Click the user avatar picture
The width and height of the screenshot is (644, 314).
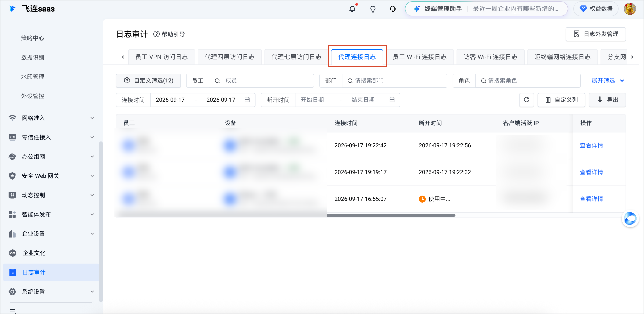tap(630, 9)
